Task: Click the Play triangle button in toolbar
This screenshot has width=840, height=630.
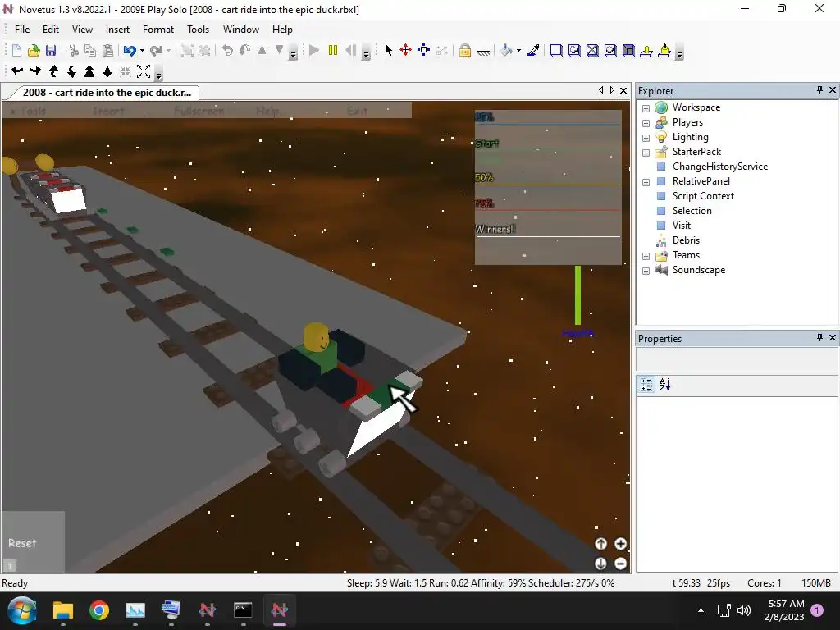Action: click(x=314, y=50)
